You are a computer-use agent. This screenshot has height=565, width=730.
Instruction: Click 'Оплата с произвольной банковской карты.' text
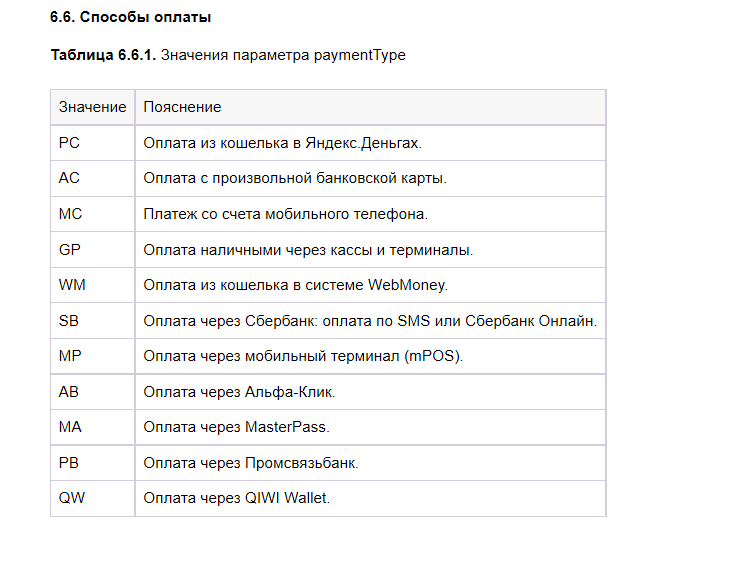[x=294, y=178]
